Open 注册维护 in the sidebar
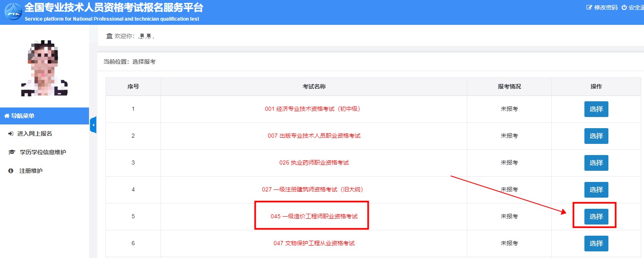This screenshot has height=258, width=644. [x=31, y=171]
